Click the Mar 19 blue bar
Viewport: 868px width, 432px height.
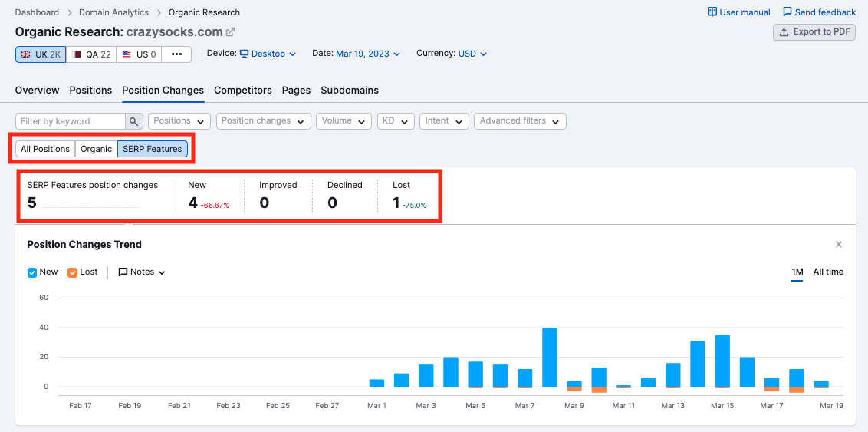coord(821,384)
